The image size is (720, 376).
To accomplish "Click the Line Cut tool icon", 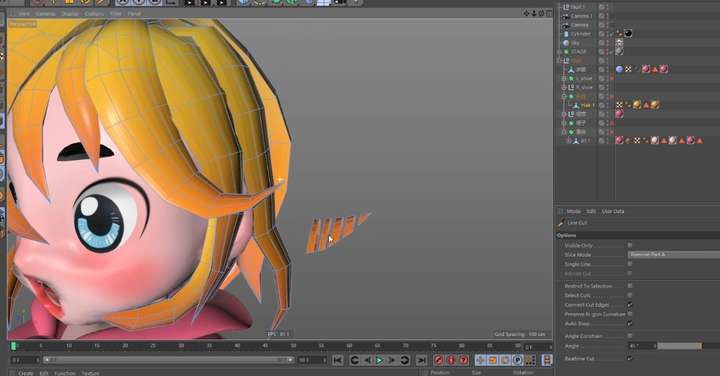I will [561, 223].
